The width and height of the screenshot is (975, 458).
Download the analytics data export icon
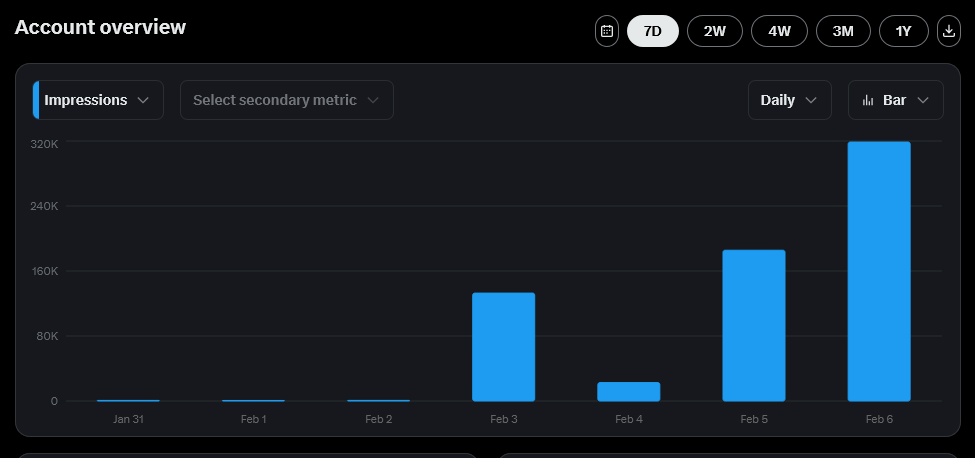(948, 31)
